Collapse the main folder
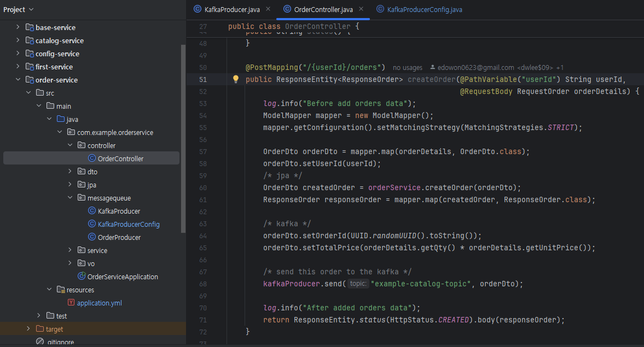Image resolution: width=644 pixels, height=347 pixels. (39, 106)
